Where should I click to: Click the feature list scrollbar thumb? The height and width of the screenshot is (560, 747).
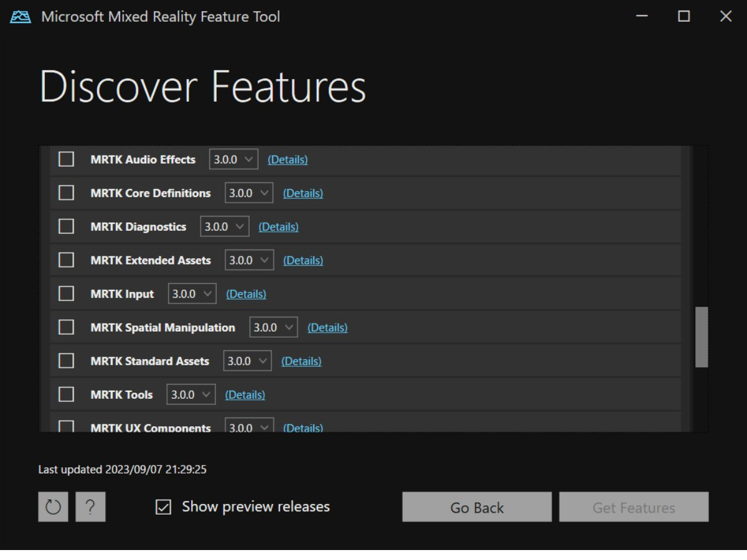702,337
